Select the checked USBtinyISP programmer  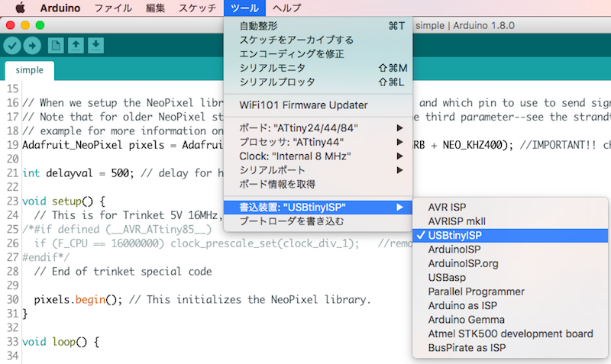click(x=510, y=236)
